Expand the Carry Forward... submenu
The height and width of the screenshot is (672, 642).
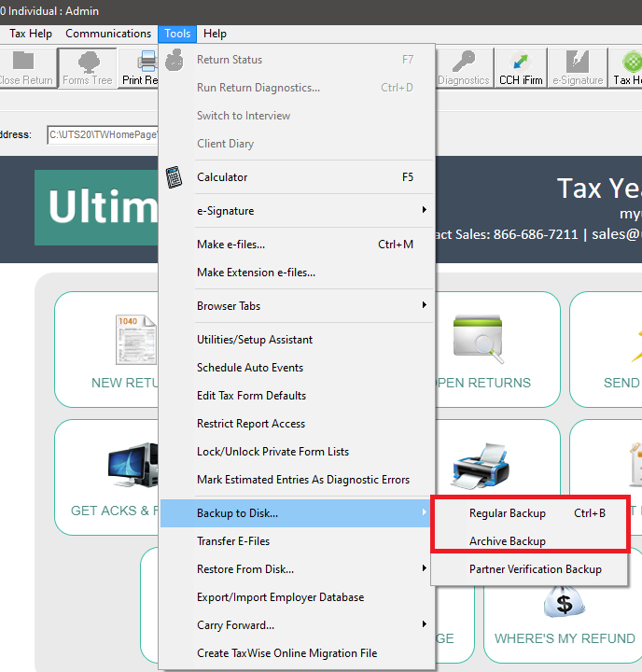(297, 624)
